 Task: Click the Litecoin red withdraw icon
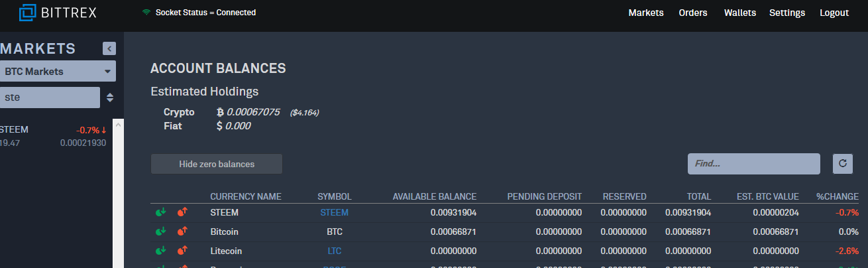(182, 251)
